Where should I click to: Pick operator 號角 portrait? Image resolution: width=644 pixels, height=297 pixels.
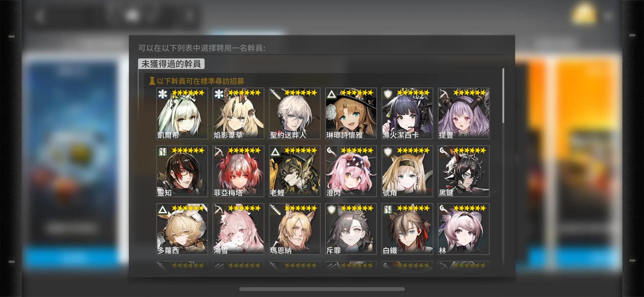(407, 171)
